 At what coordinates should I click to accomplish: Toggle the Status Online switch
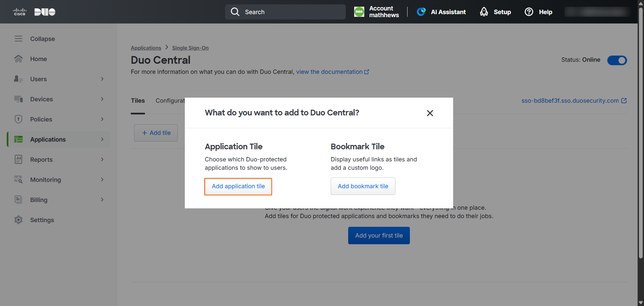coord(617,60)
